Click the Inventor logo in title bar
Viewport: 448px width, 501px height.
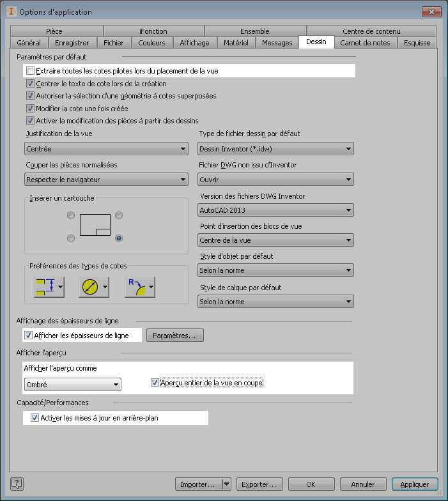coord(12,12)
